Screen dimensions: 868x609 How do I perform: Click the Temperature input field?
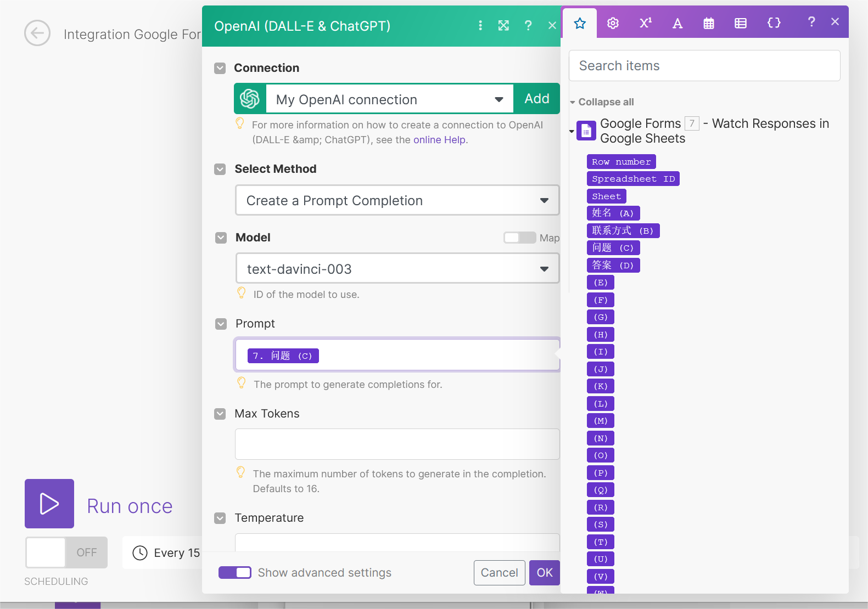(397, 543)
